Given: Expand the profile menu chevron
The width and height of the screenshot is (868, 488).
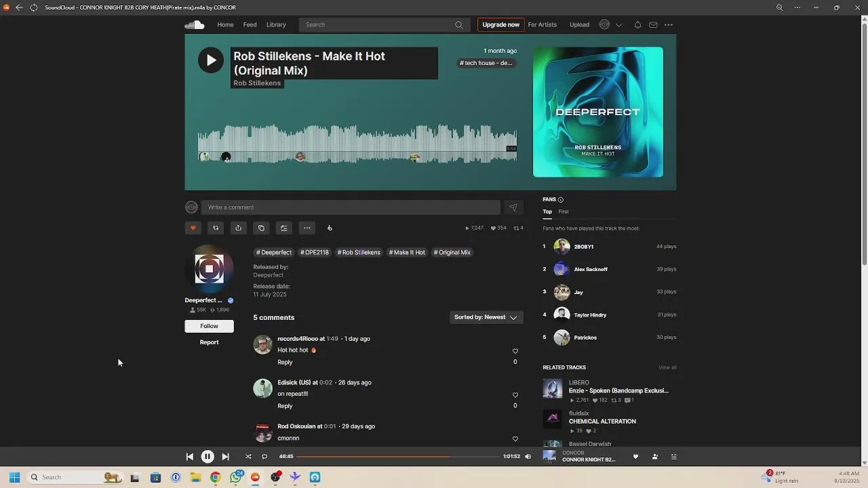Looking at the screenshot, I should [618, 25].
